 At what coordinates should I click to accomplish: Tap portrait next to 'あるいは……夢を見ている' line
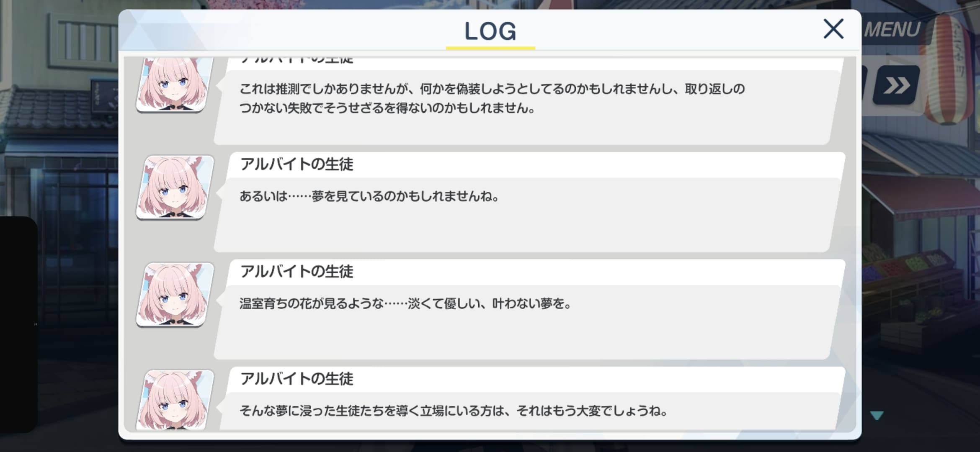pos(175,187)
